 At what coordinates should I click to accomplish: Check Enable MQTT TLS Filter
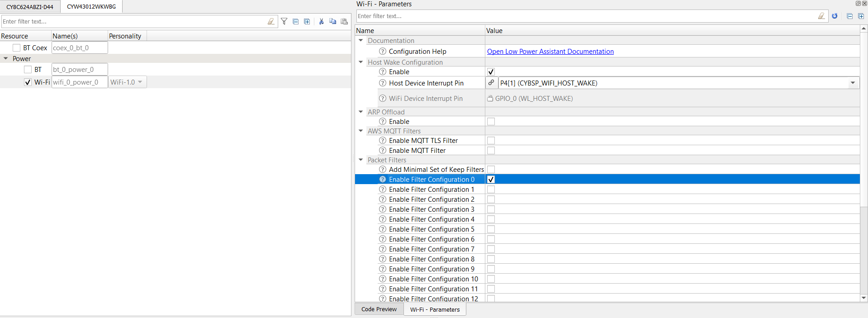[x=491, y=140]
